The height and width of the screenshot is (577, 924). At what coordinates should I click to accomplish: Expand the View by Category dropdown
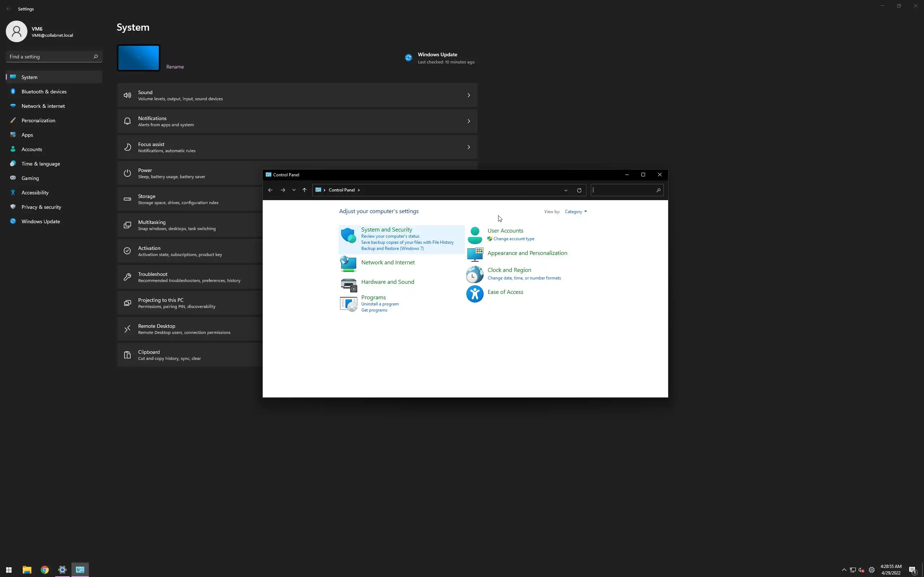pos(575,212)
